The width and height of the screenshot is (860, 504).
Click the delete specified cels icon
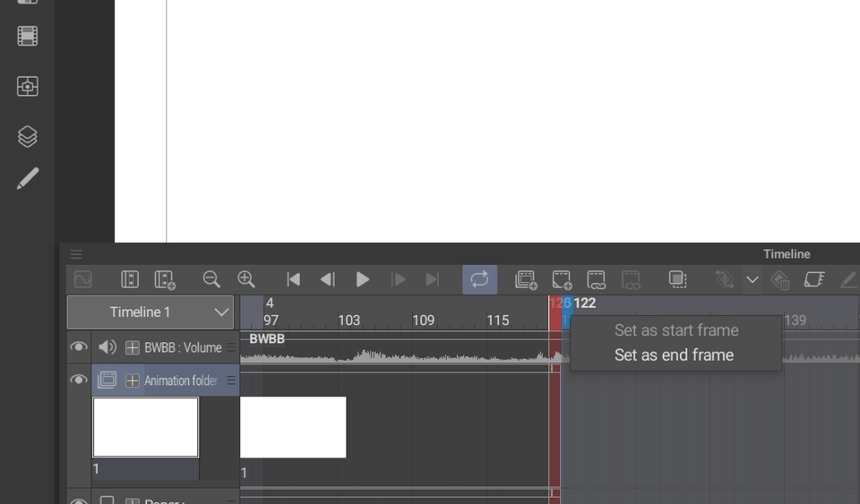(631, 279)
